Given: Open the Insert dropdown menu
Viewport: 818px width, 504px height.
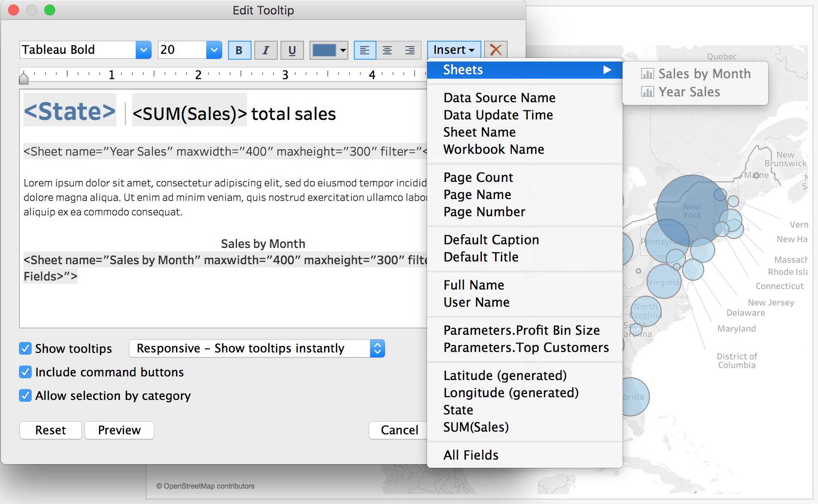Looking at the screenshot, I should coord(454,50).
